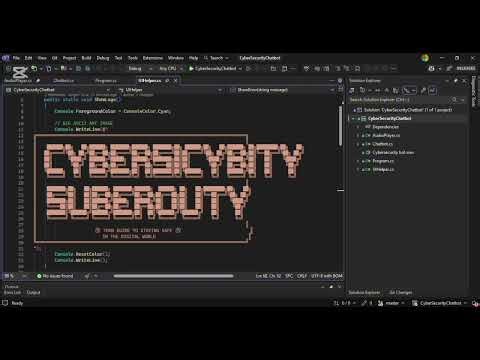Open the start target dropdown arrow
This screenshot has height=360, width=480.
pyautogui.click(x=240, y=68)
